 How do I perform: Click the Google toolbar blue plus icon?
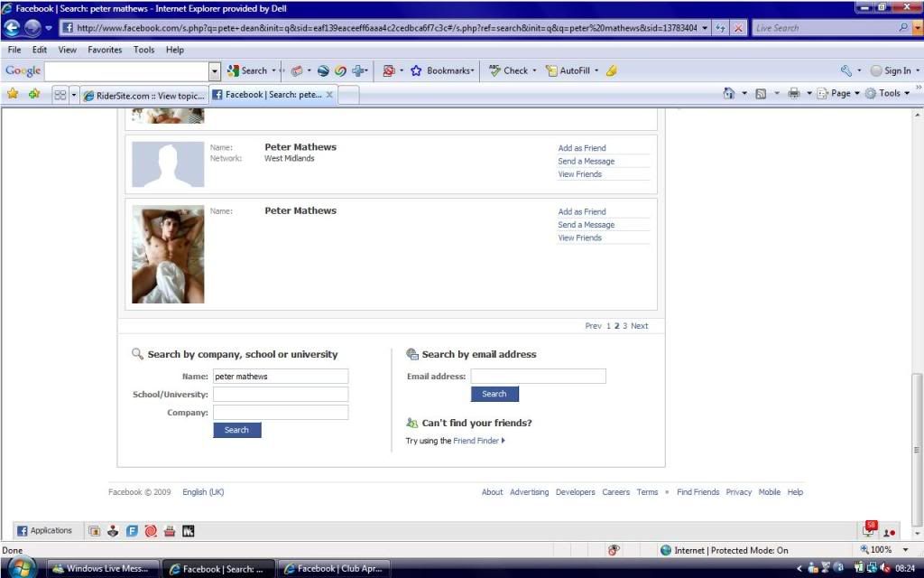coord(357,70)
